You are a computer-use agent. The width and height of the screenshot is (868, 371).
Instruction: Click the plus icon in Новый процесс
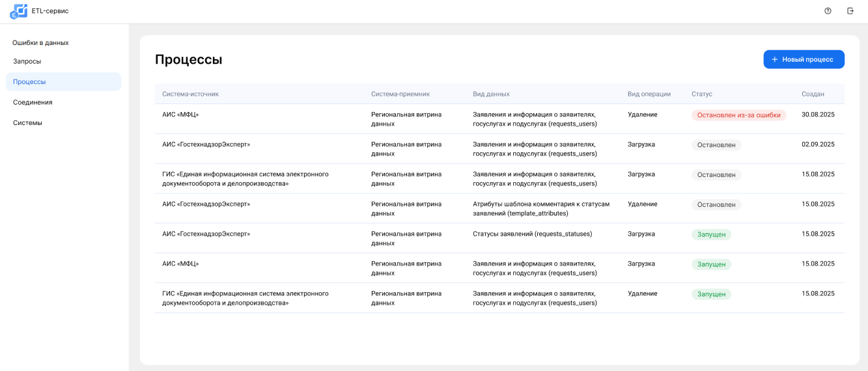point(774,59)
